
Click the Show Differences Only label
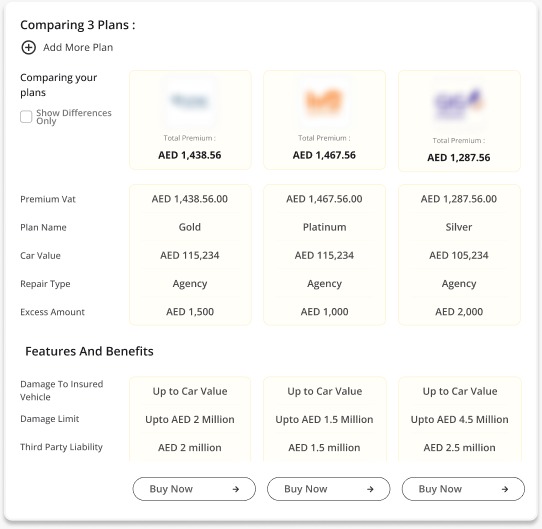pos(74,117)
